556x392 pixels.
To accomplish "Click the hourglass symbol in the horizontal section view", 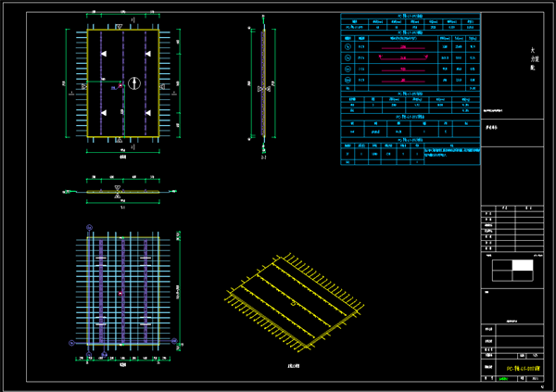I will [118, 192].
